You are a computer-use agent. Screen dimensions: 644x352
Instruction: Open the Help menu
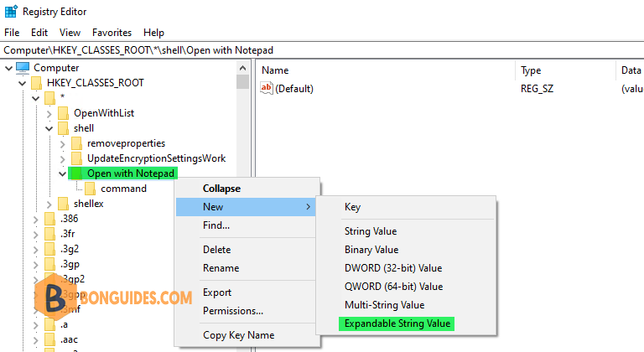[153, 33]
